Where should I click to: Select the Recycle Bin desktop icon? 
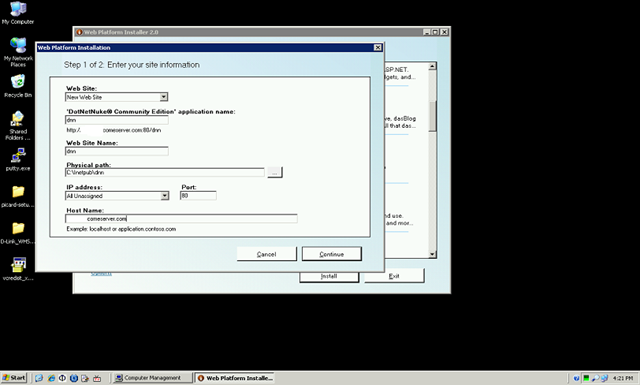click(18, 86)
